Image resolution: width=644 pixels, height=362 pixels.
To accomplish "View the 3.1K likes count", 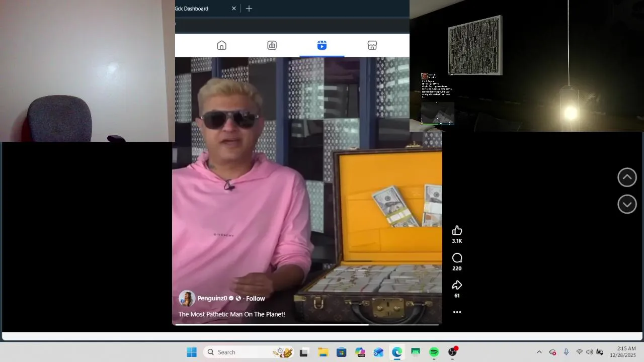I will click(457, 241).
